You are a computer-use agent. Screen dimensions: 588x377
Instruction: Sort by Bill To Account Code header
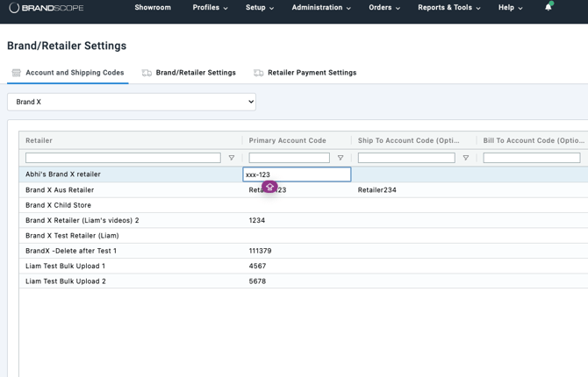534,140
